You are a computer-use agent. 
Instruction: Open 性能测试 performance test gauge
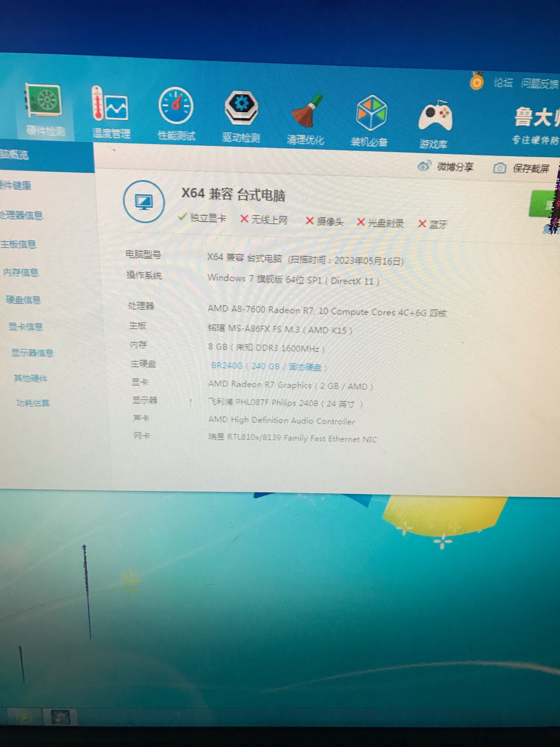(x=176, y=114)
